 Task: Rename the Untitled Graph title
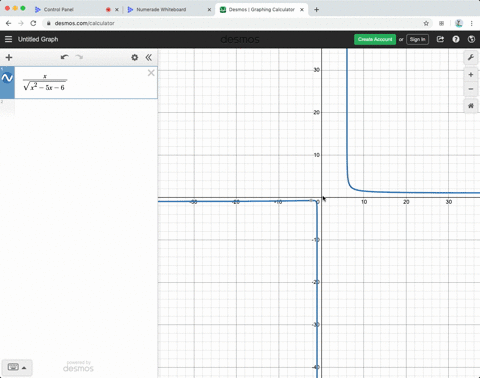[x=38, y=39]
